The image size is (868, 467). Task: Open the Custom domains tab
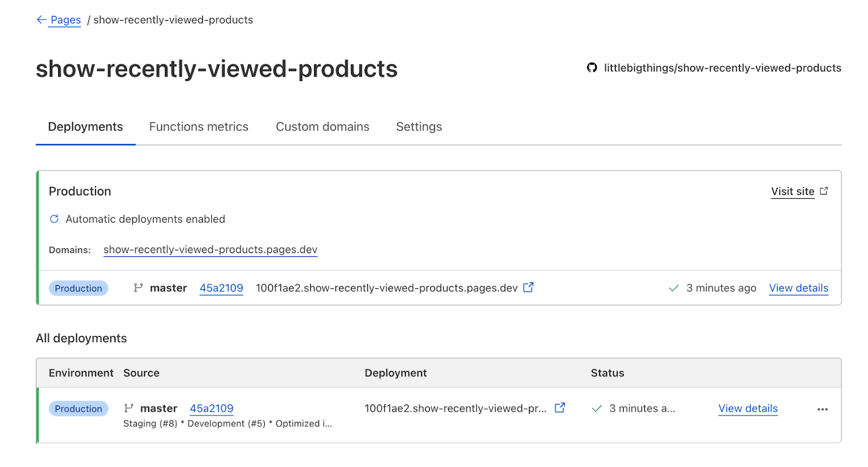pyautogui.click(x=322, y=127)
